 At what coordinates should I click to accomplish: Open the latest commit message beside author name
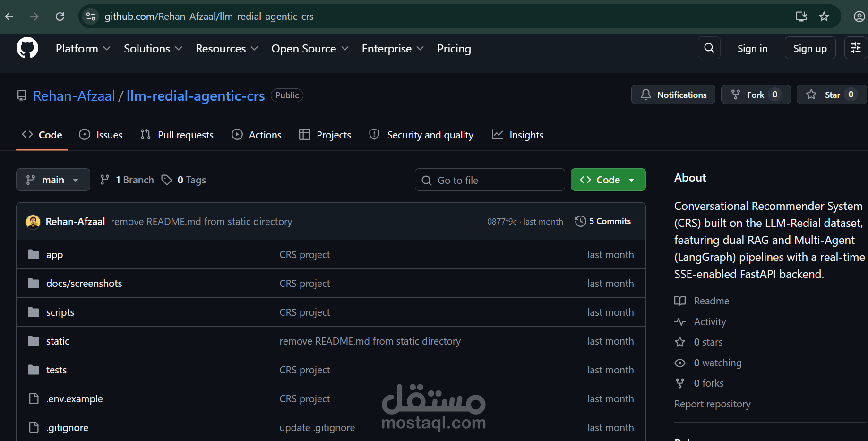pos(201,222)
